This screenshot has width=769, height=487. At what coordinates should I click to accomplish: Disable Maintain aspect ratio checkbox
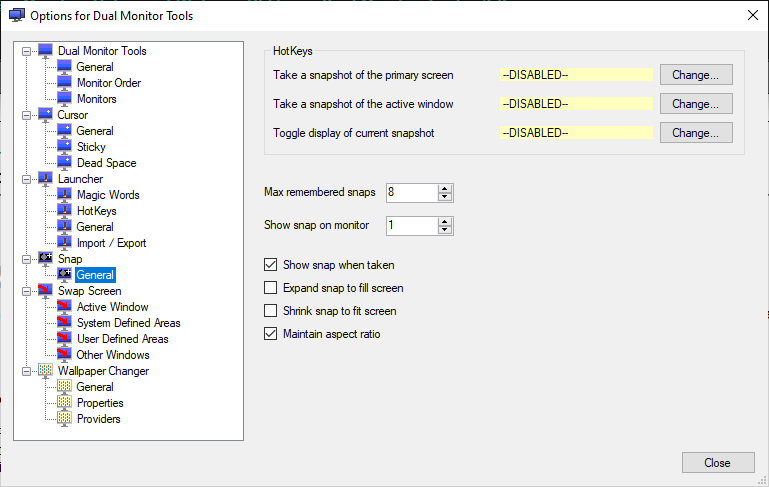point(271,333)
